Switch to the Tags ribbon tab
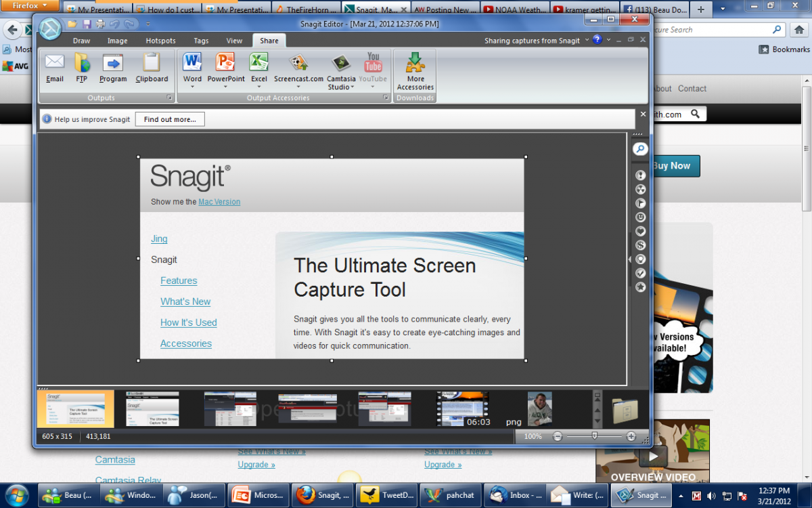This screenshot has height=508, width=812. [201, 41]
